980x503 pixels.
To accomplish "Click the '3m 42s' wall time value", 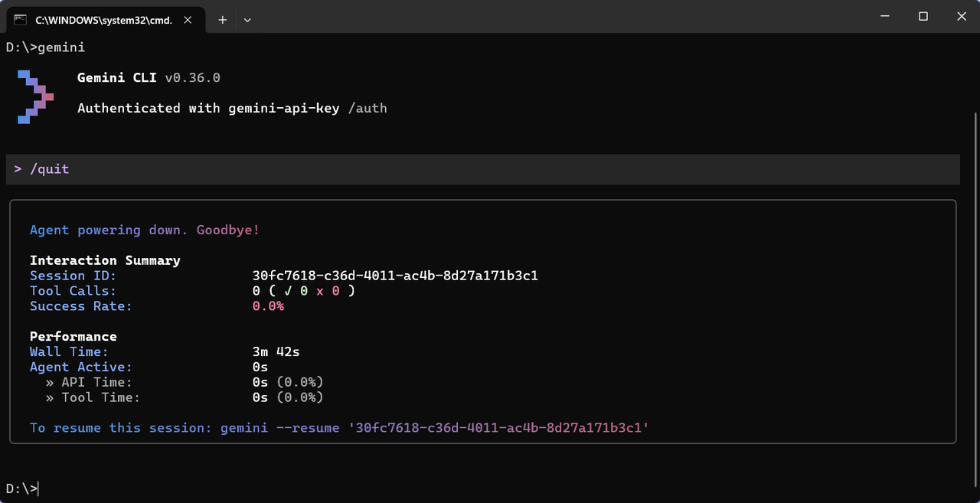I will pyautogui.click(x=276, y=352).
